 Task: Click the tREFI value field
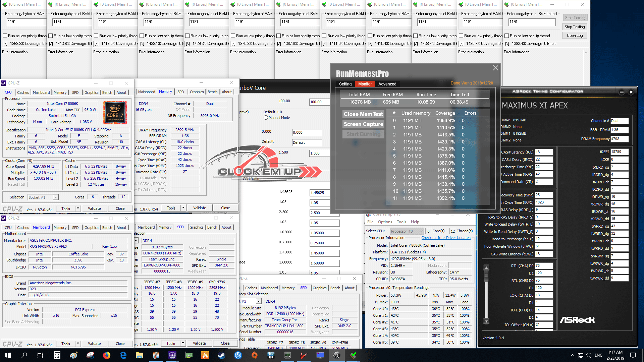619,152
